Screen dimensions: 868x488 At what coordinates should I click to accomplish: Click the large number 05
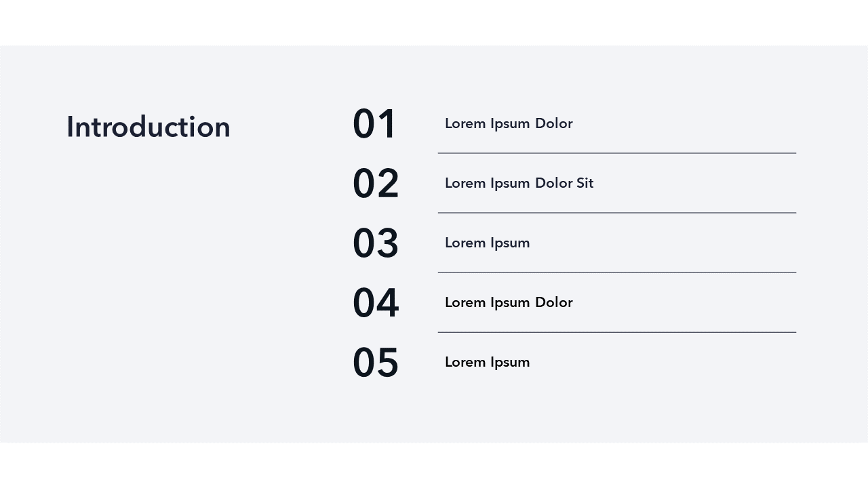point(376,363)
